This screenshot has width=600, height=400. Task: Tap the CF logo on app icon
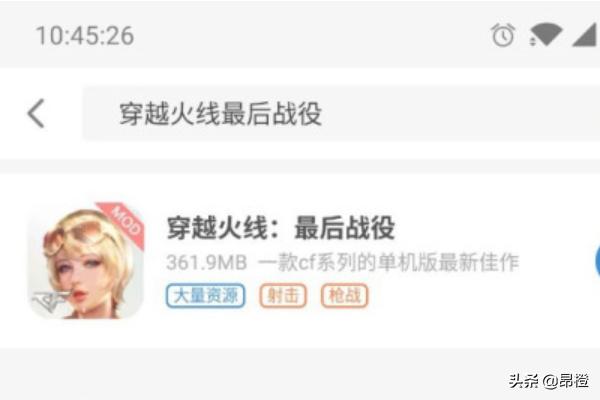click(49, 300)
